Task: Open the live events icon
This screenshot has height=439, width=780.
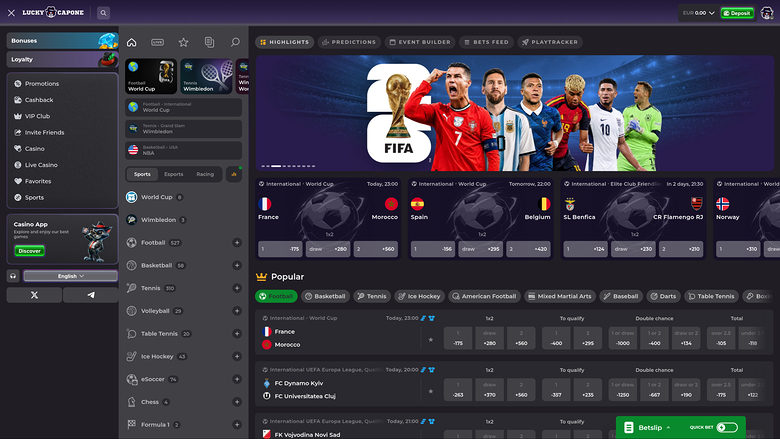Action: [157, 42]
